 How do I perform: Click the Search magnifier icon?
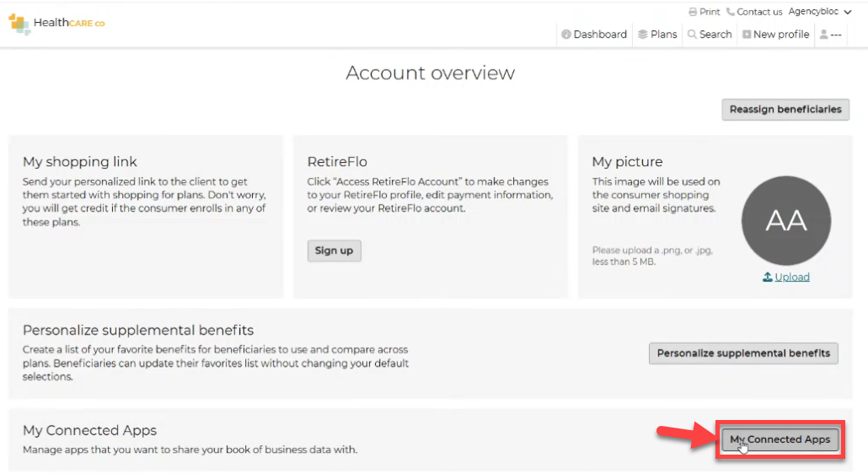coord(692,35)
